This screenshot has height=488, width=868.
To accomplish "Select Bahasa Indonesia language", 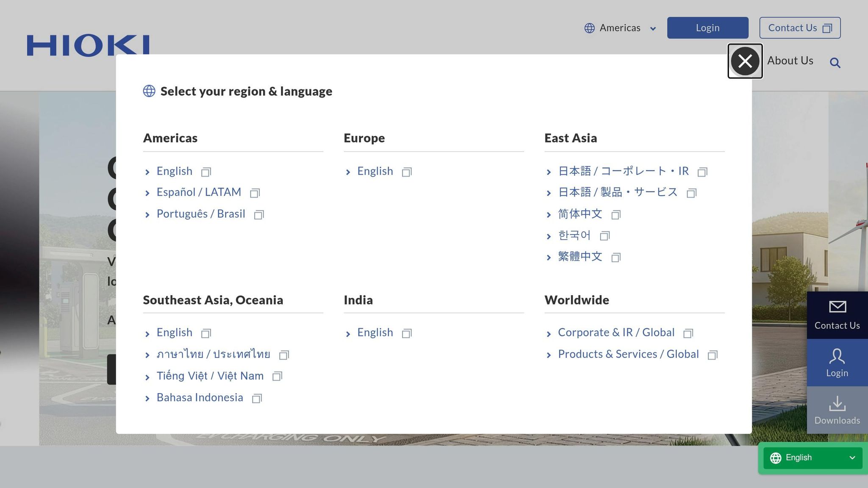I will [200, 397].
